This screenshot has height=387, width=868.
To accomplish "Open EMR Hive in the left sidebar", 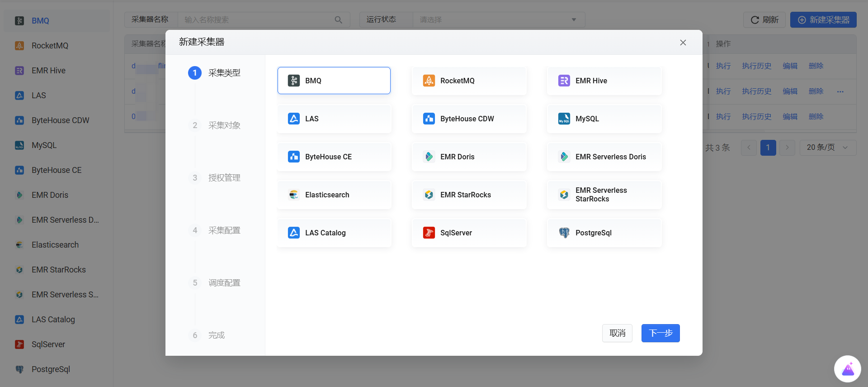I will click(x=57, y=71).
